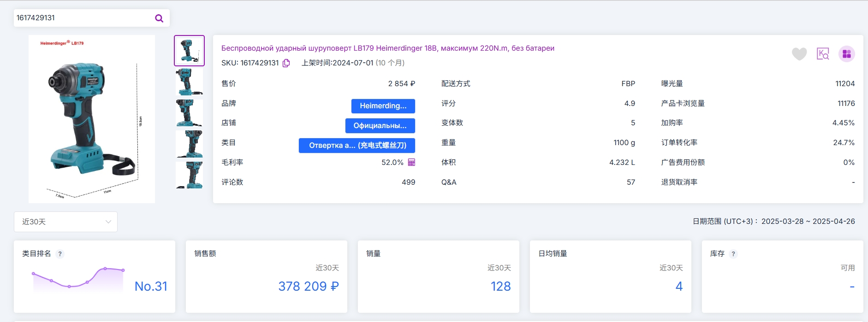Click the review count 499
868x322 pixels.
(408, 182)
